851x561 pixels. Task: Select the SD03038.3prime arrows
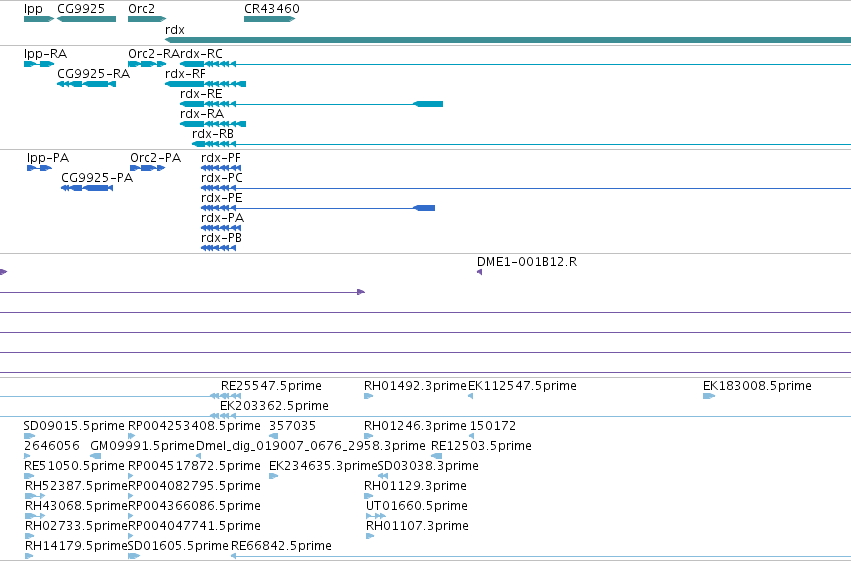tap(383, 476)
